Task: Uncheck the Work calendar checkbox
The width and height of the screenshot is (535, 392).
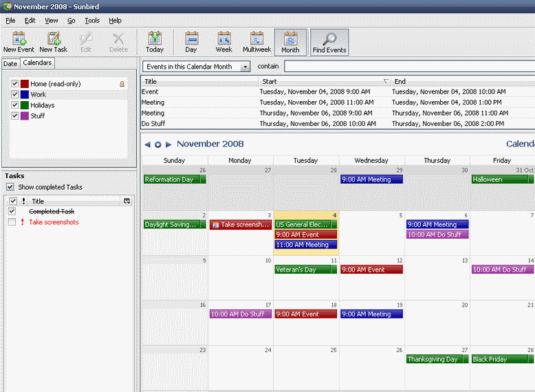Action: tap(14, 94)
